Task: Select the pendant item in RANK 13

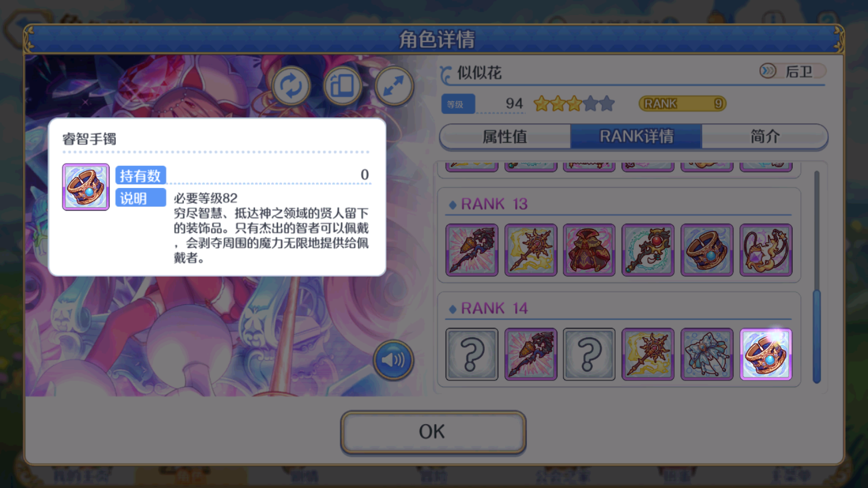Action: tap(766, 250)
